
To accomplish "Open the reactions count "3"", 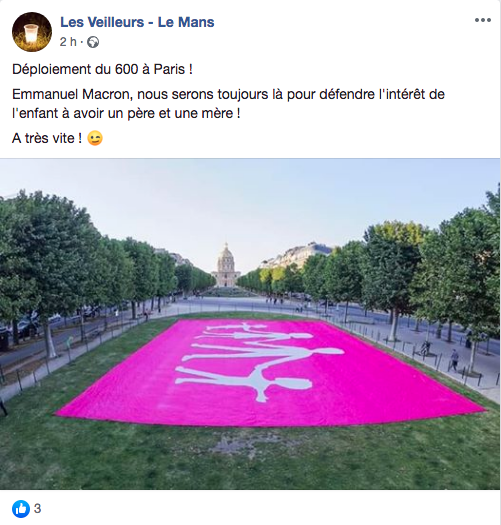I will click(x=38, y=509).
